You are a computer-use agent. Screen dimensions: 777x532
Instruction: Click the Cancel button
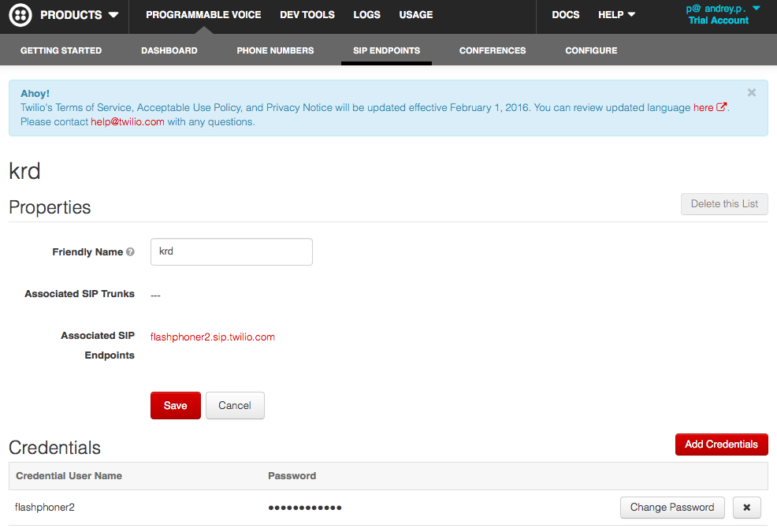pos(235,406)
